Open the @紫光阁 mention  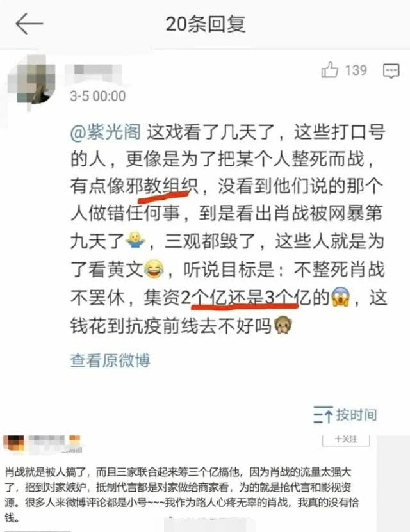coord(105,132)
